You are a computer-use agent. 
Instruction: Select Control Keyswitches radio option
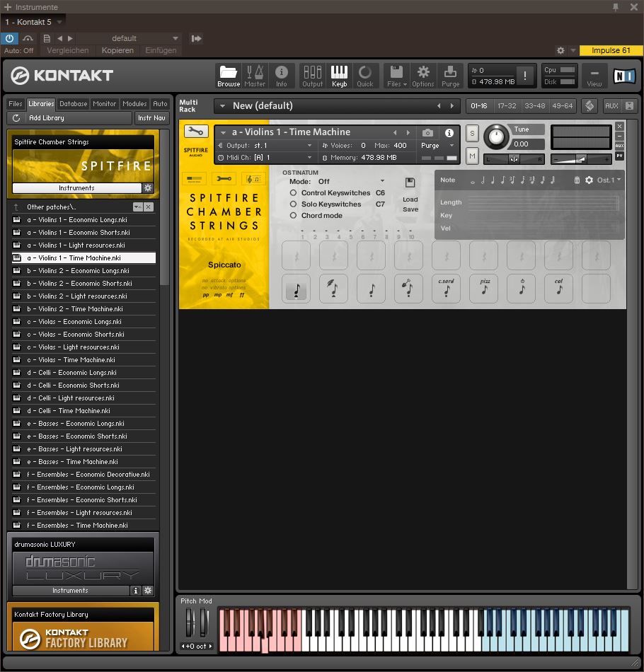[293, 193]
